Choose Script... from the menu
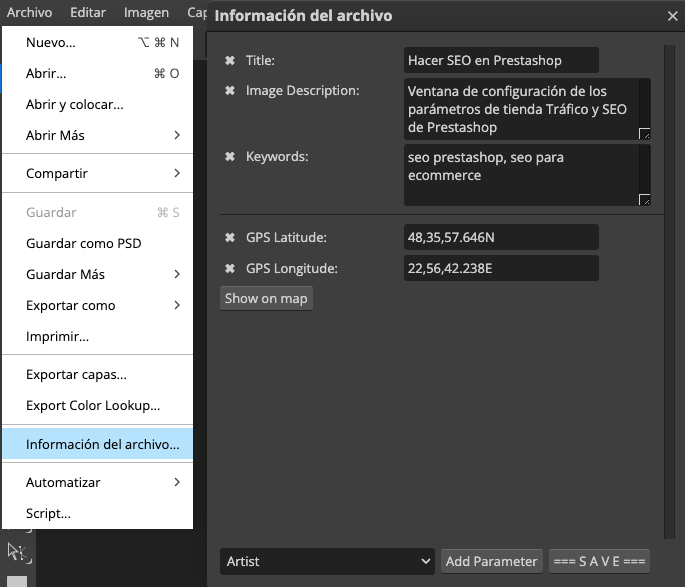This screenshot has width=685, height=587. point(97,513)
